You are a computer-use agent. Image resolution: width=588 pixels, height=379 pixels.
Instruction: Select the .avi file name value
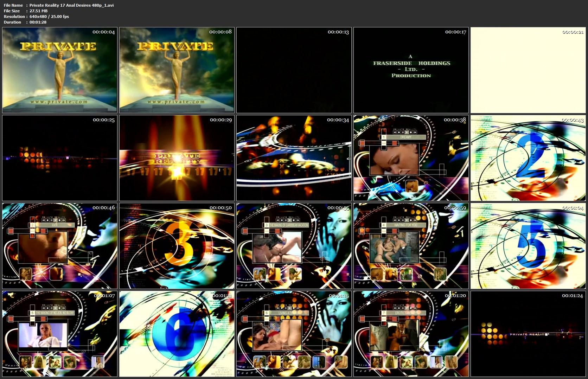coord(72,5)
